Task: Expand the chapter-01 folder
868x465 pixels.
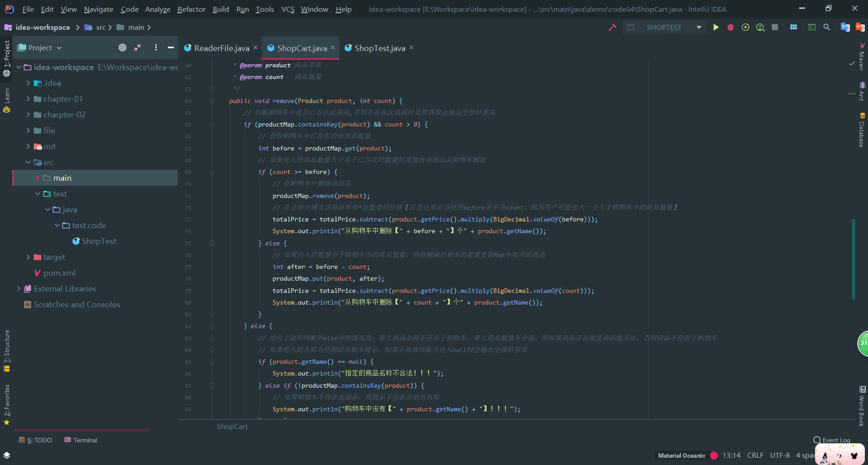Action: pos(28,99)
